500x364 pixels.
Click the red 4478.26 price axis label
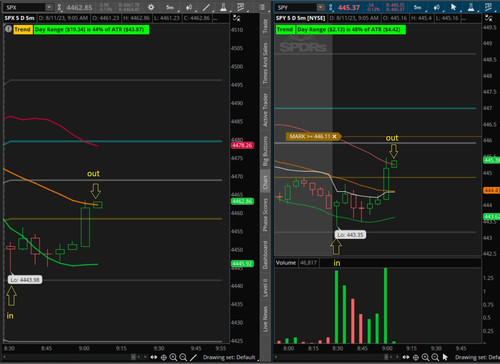(242, 145)
